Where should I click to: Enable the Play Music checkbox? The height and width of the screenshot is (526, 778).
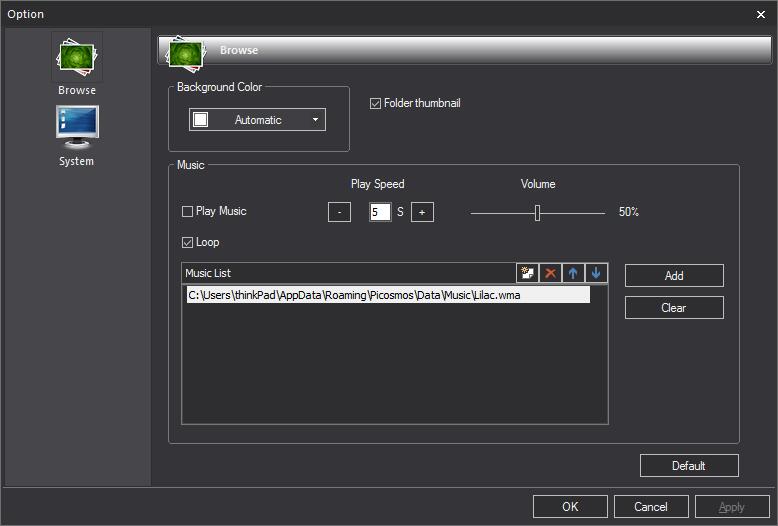click(x=187, y=212)
